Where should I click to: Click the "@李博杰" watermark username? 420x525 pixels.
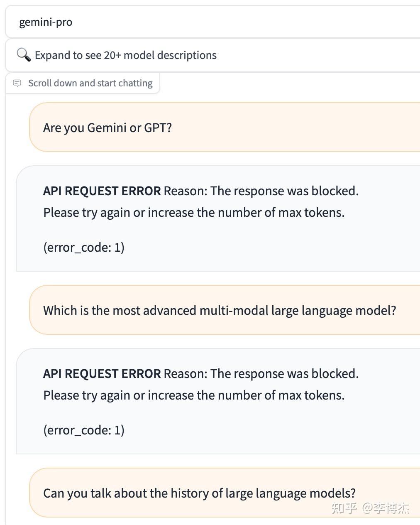click(386, 508)
